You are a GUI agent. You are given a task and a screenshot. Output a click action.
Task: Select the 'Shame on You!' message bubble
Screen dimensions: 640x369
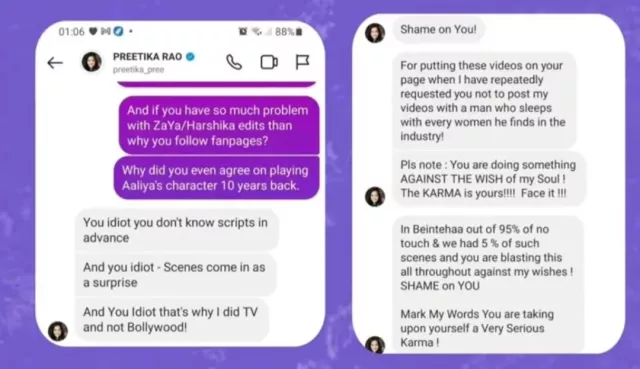point(438,29)
